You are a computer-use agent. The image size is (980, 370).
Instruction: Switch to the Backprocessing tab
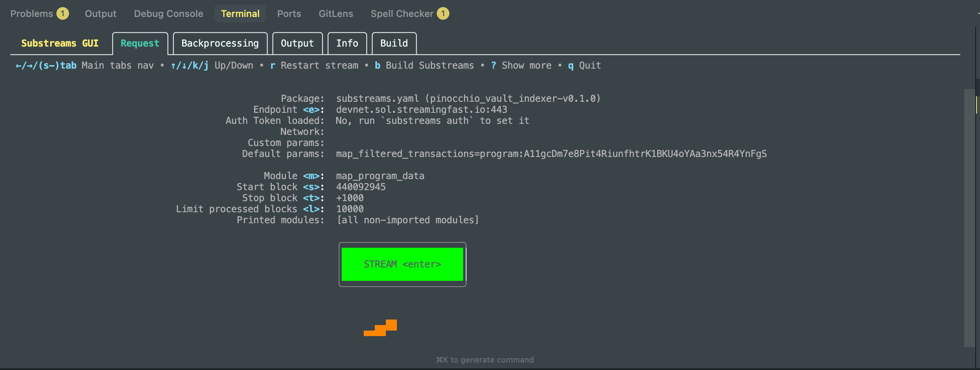(220, 43)
